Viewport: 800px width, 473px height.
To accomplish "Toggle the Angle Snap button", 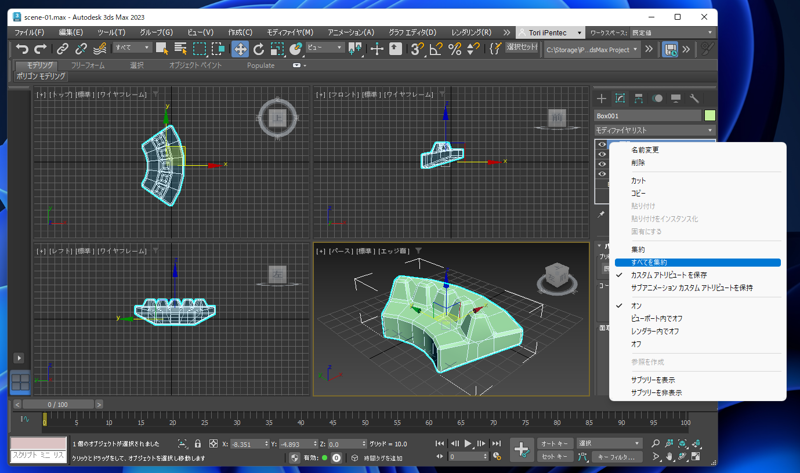I will [x=436, y=48].
